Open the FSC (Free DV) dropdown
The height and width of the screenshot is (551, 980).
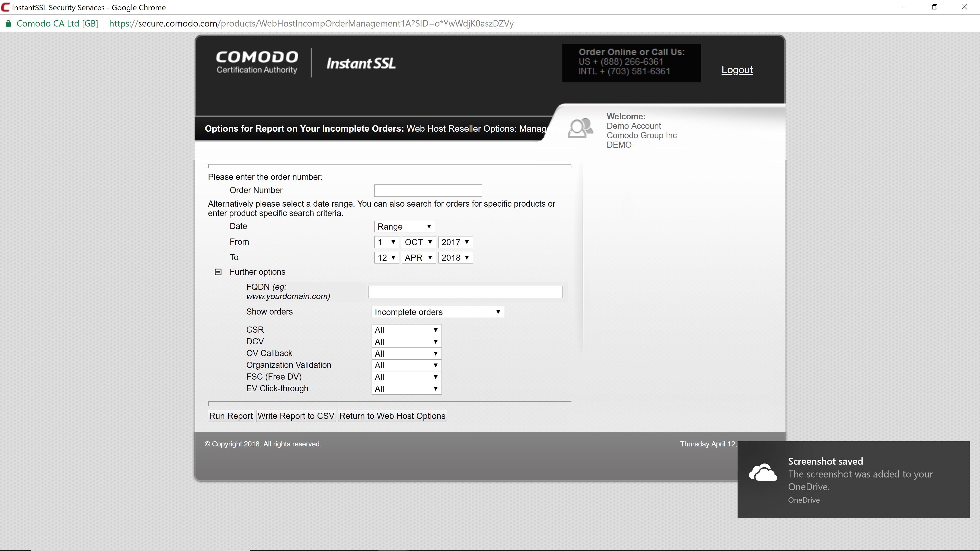(406, 377)
